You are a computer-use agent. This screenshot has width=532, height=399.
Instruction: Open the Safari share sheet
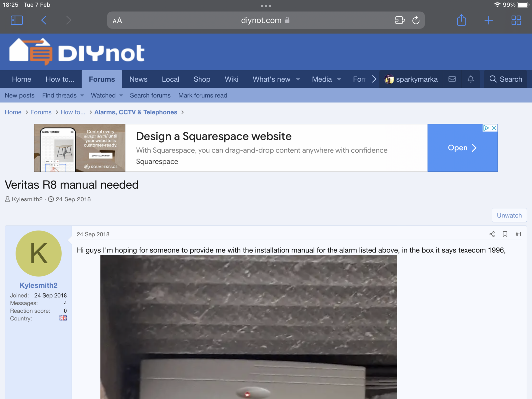click(461, 20)
